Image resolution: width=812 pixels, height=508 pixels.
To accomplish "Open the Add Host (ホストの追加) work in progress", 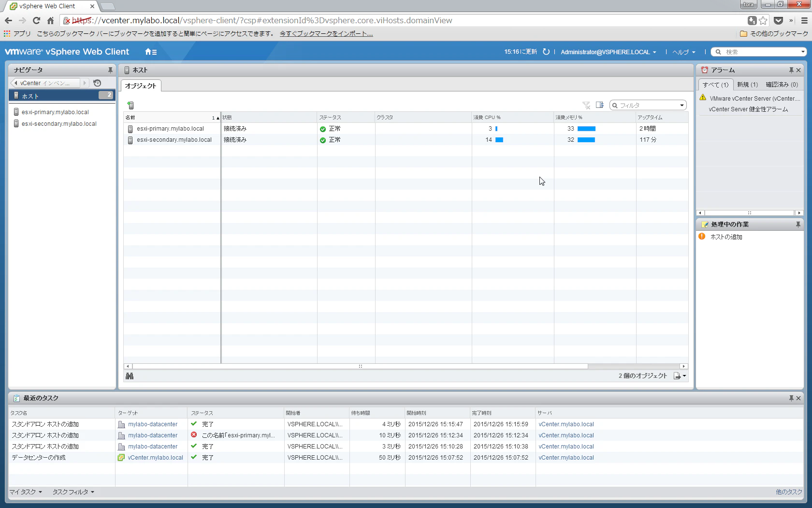I will (726, 237).
